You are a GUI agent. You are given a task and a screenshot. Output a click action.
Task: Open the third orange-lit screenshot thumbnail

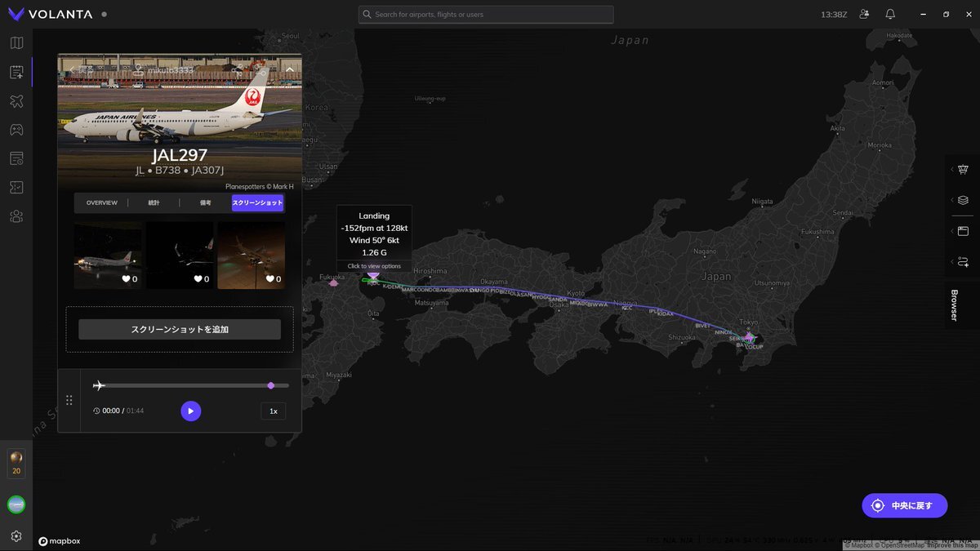(251, 256)
